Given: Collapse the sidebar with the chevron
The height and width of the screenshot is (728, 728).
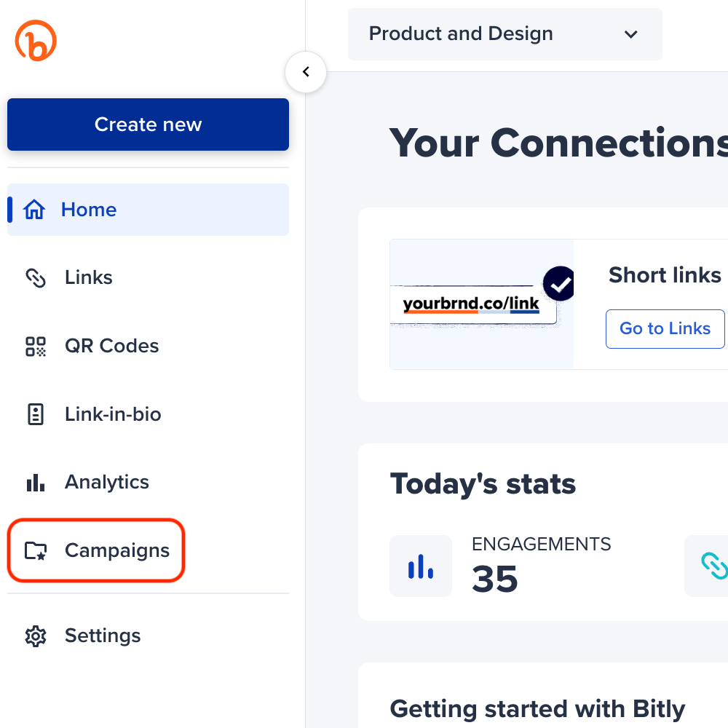Looking at the screenshot, I should (306, 72).
